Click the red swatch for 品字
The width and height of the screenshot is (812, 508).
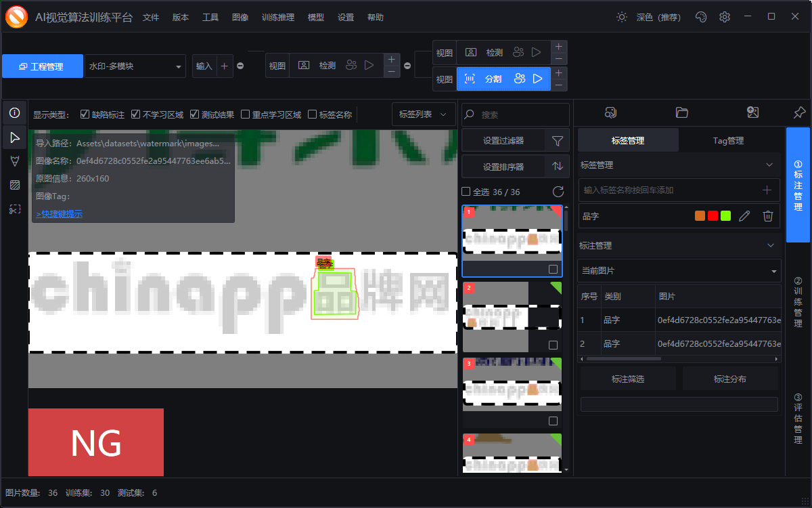click(713, 216)
